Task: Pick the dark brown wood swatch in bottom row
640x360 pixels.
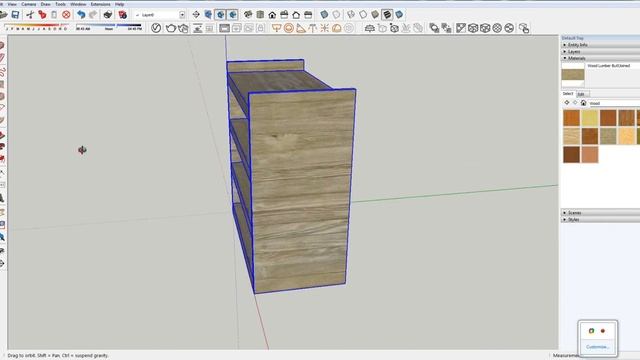Action: (x=571, y=155)
